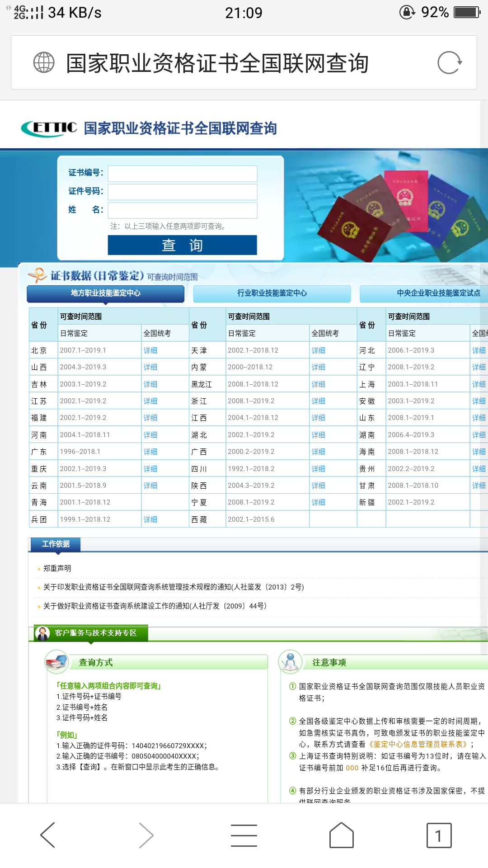488x868 pixels.
Task: Click the 查询 search button
Action: click(x=183, y=245)
